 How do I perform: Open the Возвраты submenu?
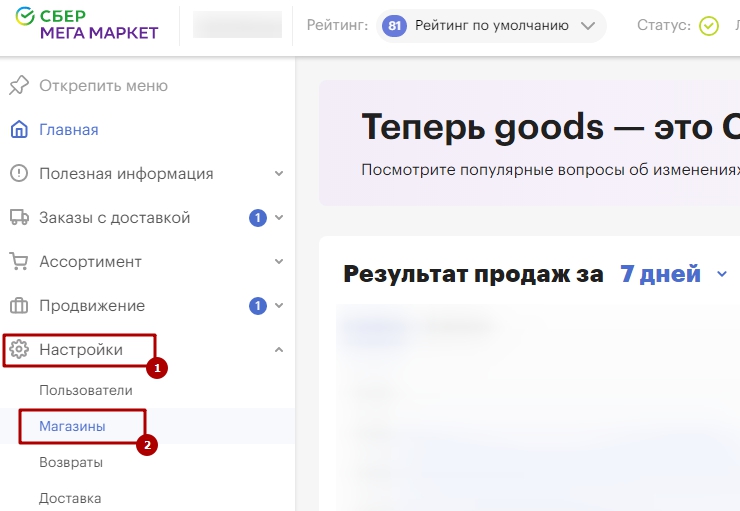click(x=71, y=462)
